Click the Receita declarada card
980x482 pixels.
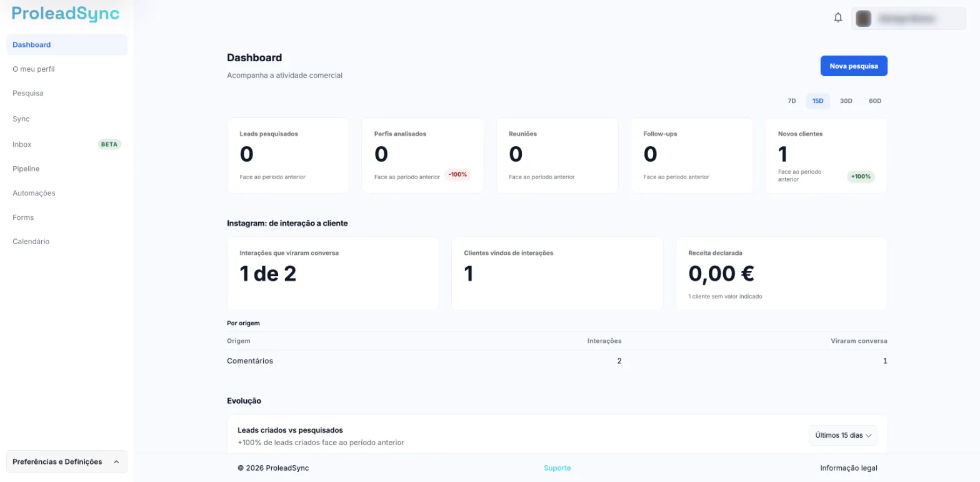coord(781,273)
